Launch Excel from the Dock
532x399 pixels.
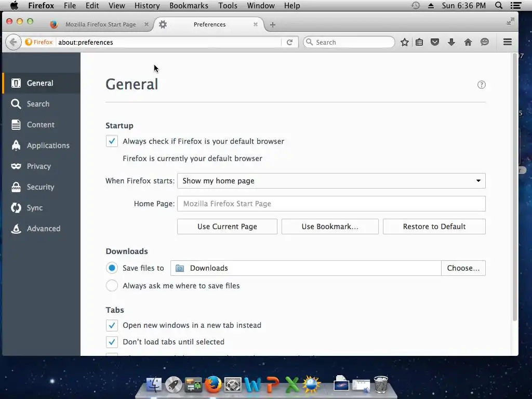[292, 385]
